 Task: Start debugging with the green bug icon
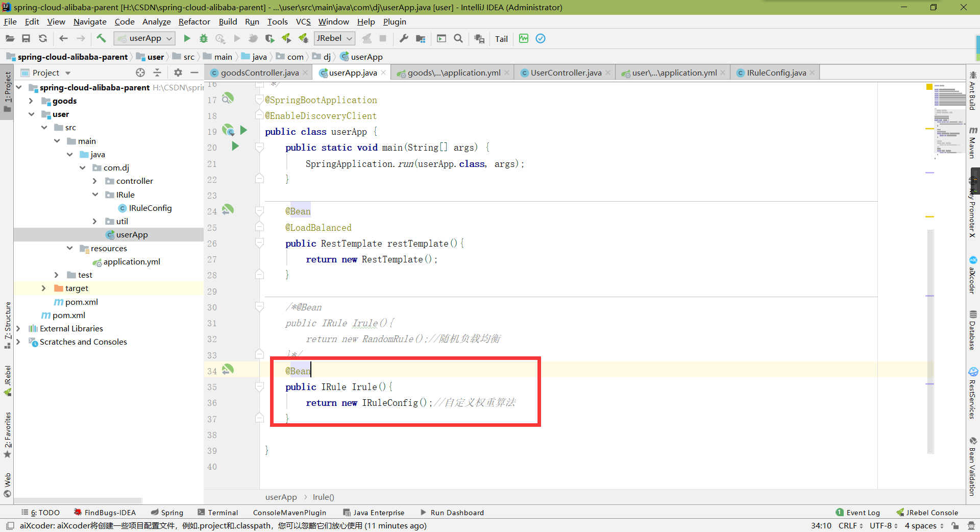tap(204, 38)
